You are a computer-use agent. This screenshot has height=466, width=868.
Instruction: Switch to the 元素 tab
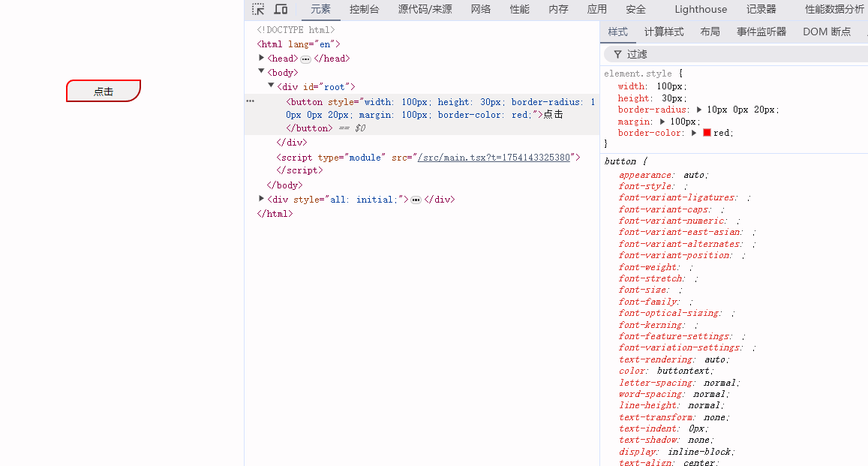pyautogui.click(x=320, y=10)
